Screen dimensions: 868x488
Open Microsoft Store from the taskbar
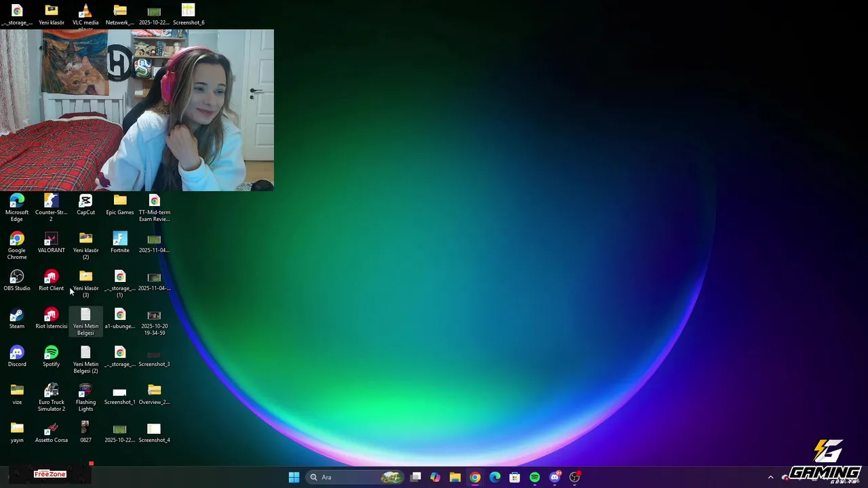click(x=515, y=477)
